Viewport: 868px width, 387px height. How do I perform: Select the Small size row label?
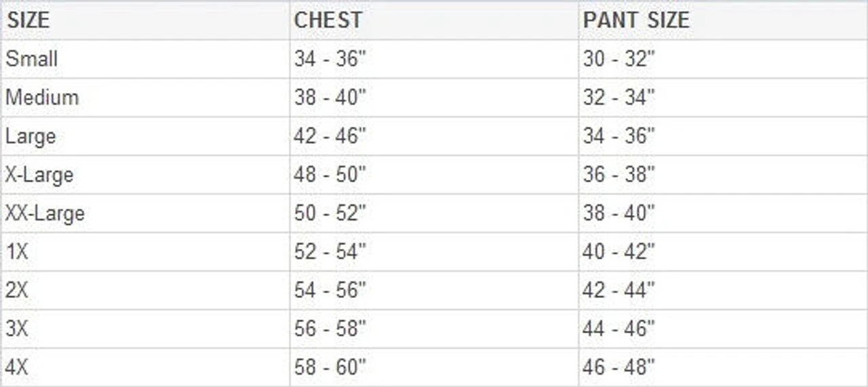click(31, 59)
